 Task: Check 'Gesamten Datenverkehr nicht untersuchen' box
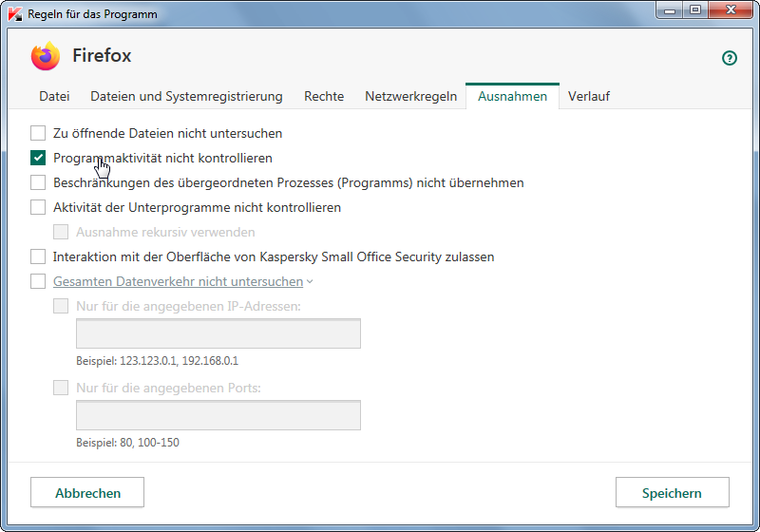click(x=38, y=281)
